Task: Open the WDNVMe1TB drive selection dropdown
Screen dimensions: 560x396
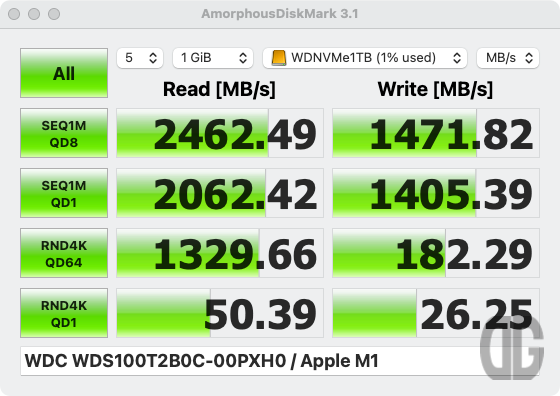Action: point(365,58)
